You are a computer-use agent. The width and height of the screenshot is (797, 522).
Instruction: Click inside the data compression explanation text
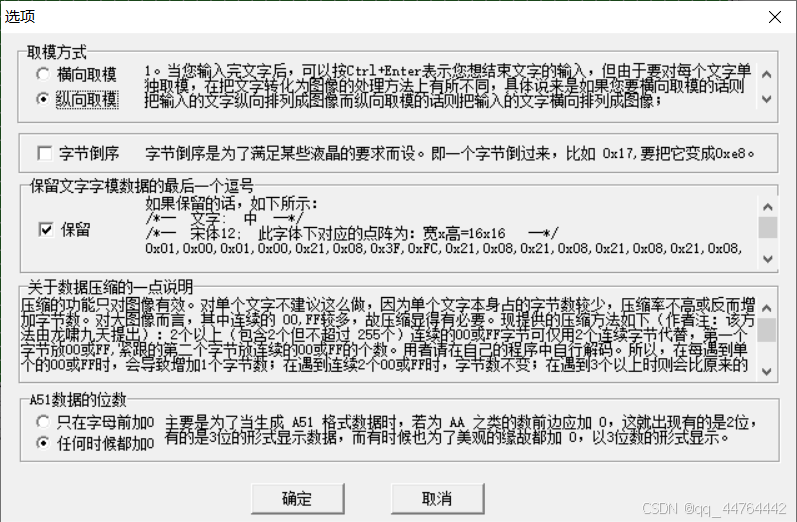(388, 335)
